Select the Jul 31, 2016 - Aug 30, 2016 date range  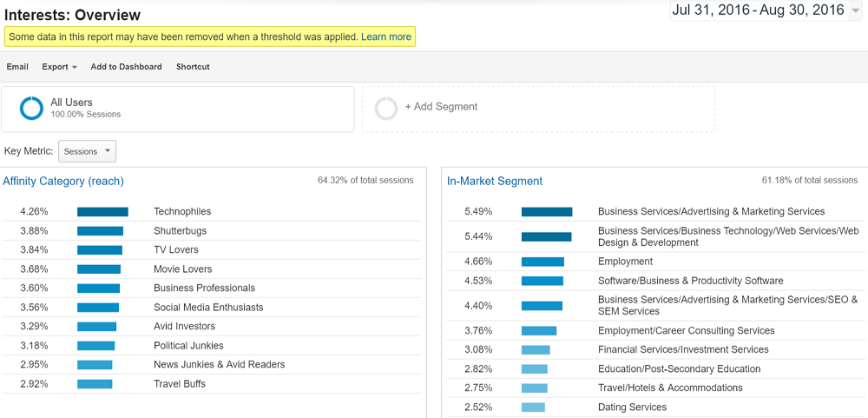(758, 10)
